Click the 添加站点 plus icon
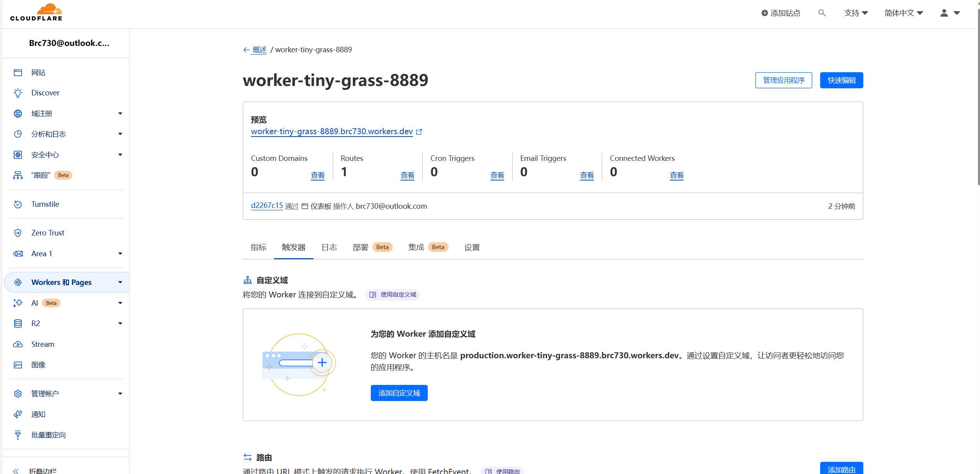The width and height of the screenshot is (980, 474). [x=764, y=13]
